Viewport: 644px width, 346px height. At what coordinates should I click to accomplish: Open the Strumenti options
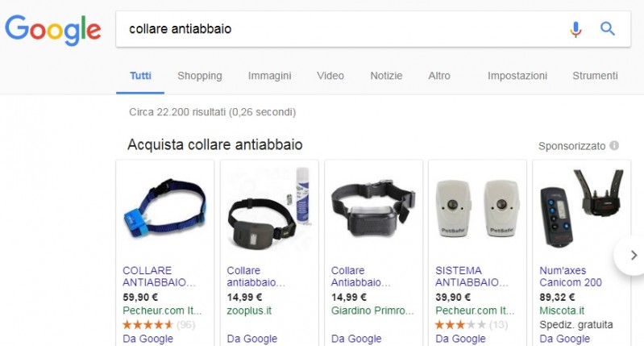pos(595,76)
